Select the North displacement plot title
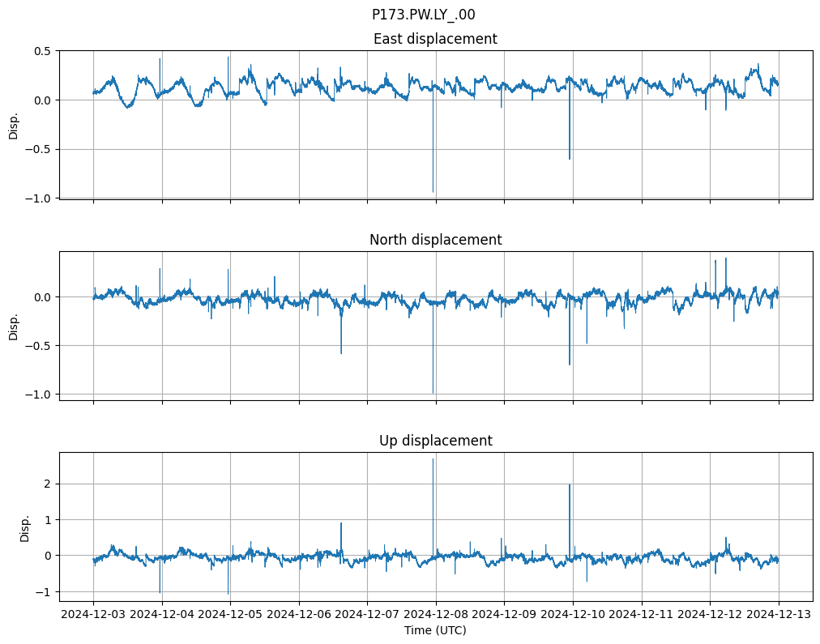Screen dimensions: 820x644 click(435, 240)
